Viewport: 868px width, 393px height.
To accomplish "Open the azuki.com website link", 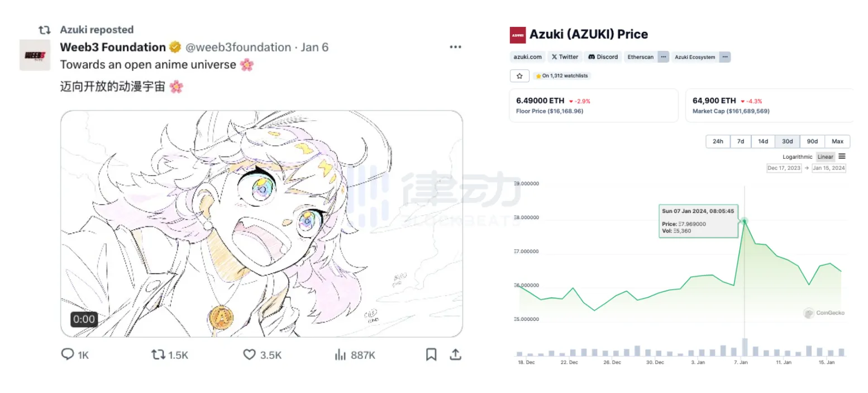I will (528, 56).
